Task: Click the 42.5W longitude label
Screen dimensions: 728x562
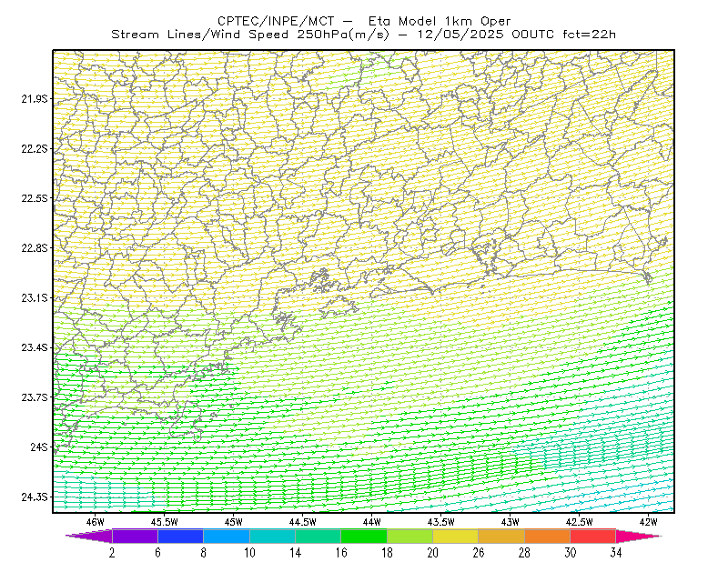Action: (579, 522)
